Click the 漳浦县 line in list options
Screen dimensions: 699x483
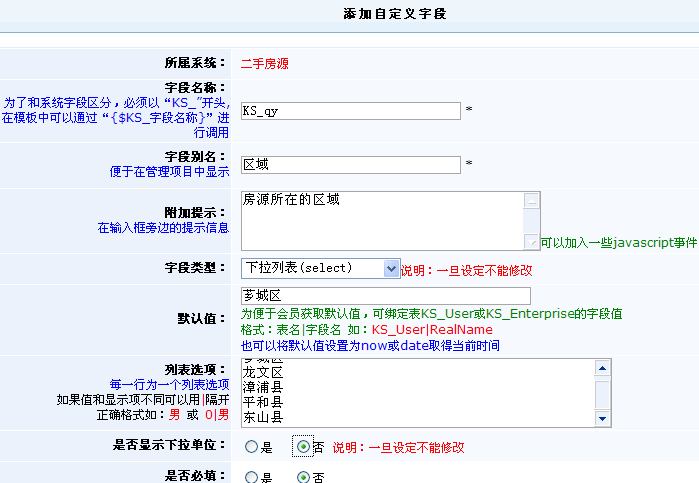point(263,386)
